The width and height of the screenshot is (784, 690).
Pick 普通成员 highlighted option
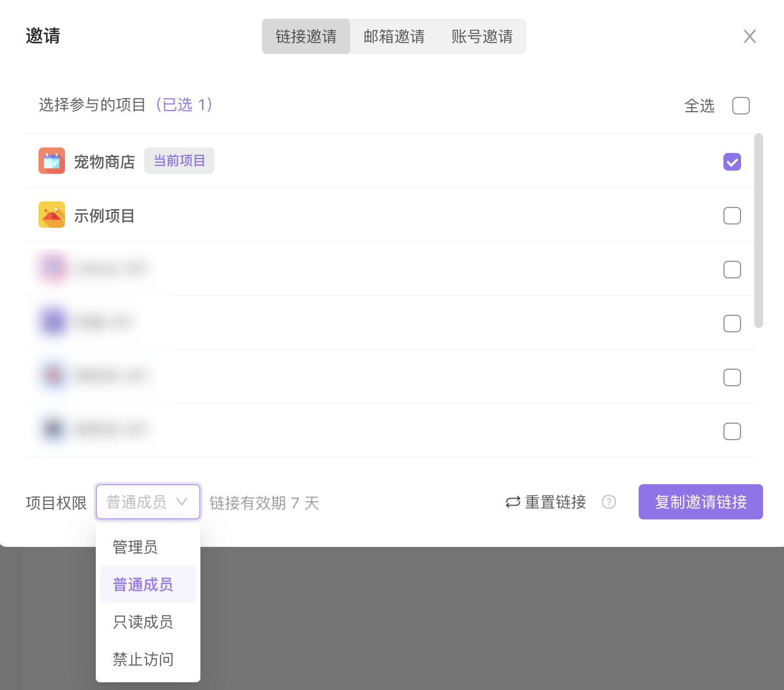pos(143,584)
